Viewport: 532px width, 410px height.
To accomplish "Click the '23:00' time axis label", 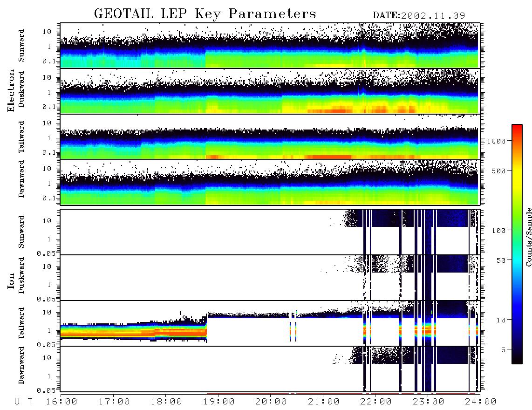I will 429,402.
